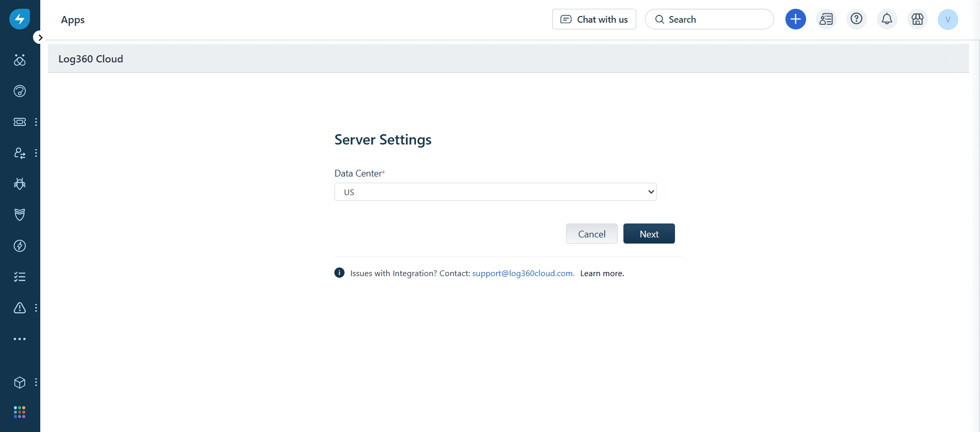Open the overlapping circles icon in the sidebar
Image resolution: width=980 pixels, height=432 pixels.
pyautogui.click(x=20, y=60)
